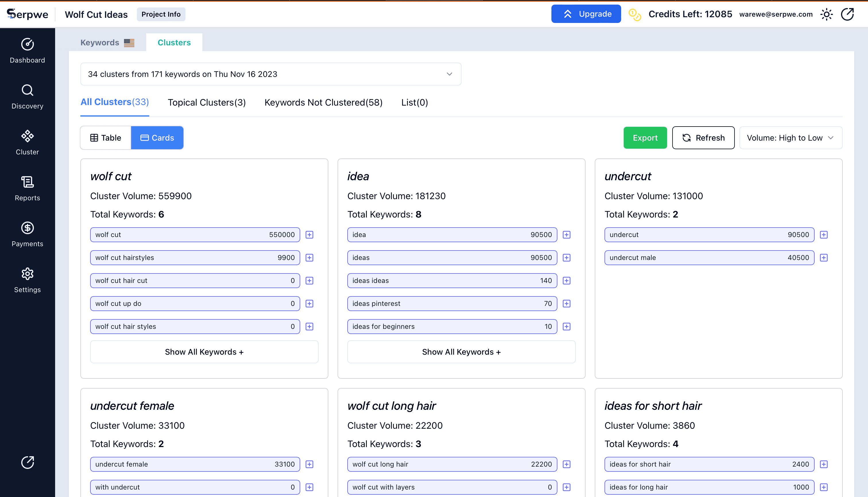
Task: Click the external link icon in the header
Action: 848,14
